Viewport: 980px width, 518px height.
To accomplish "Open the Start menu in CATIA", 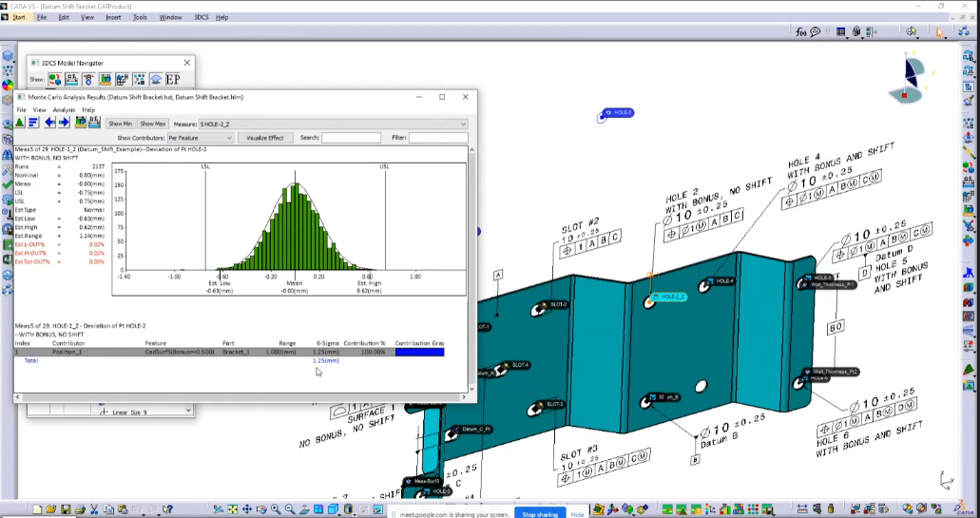I will 19,17.
